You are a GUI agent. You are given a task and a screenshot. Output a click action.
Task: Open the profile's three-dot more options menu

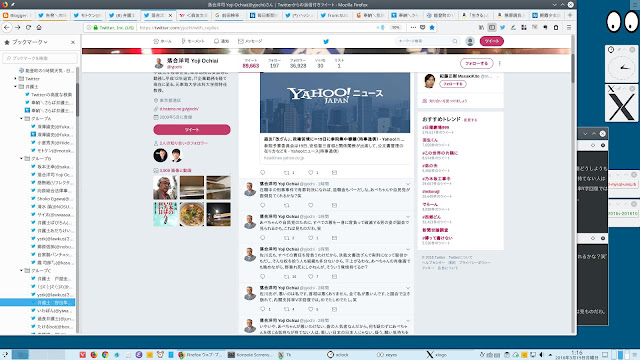[x=500, y=64]
